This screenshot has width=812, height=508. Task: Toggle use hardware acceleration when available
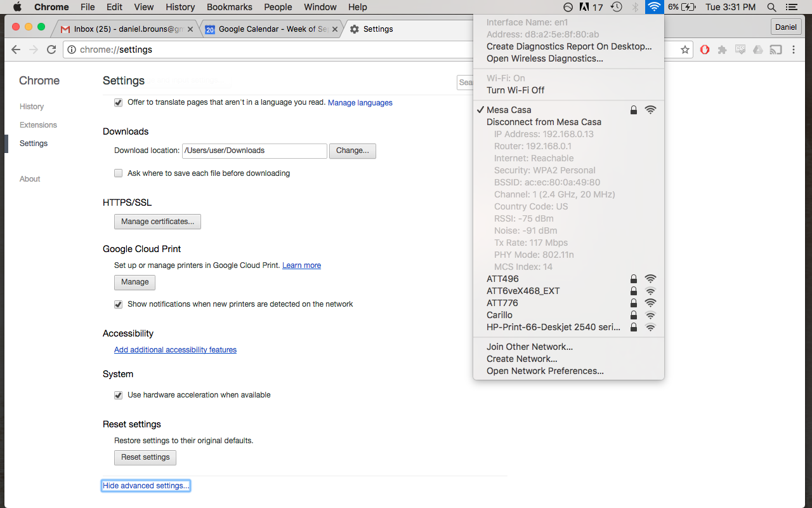click(118, 395)
